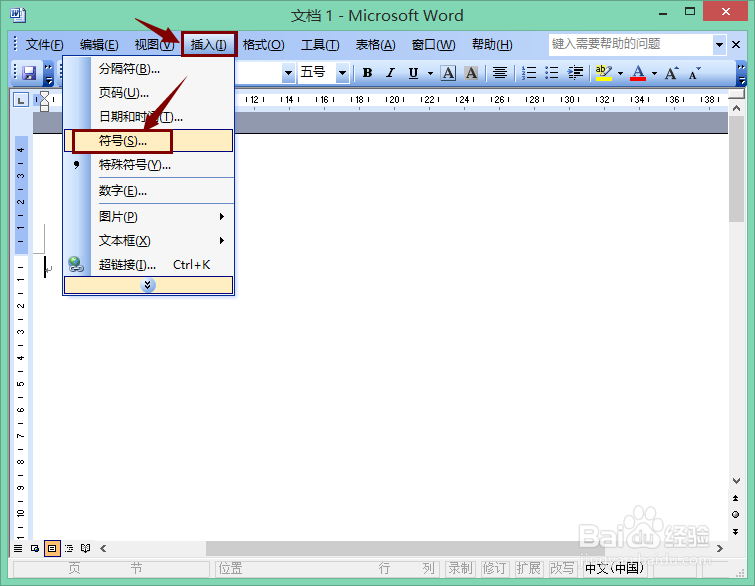Toggle Italic formatting
The height and width of the screenshot is (586, 755).
point(390,73)
